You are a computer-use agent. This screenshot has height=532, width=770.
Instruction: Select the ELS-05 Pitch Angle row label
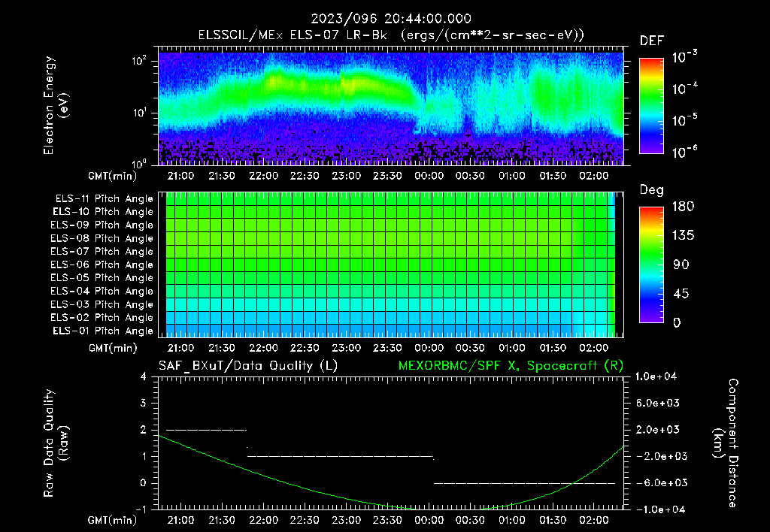pos(102,278)
